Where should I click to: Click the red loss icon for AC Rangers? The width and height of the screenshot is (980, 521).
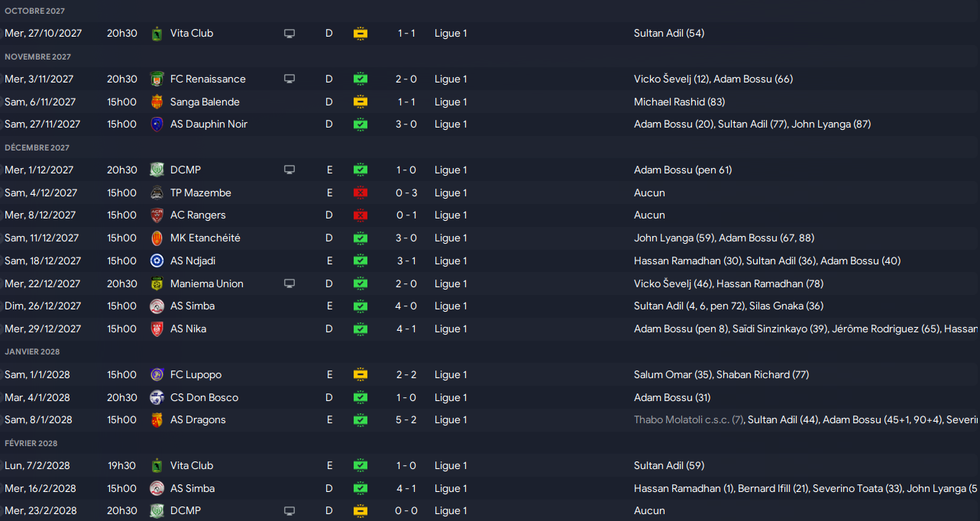[361, 215]
